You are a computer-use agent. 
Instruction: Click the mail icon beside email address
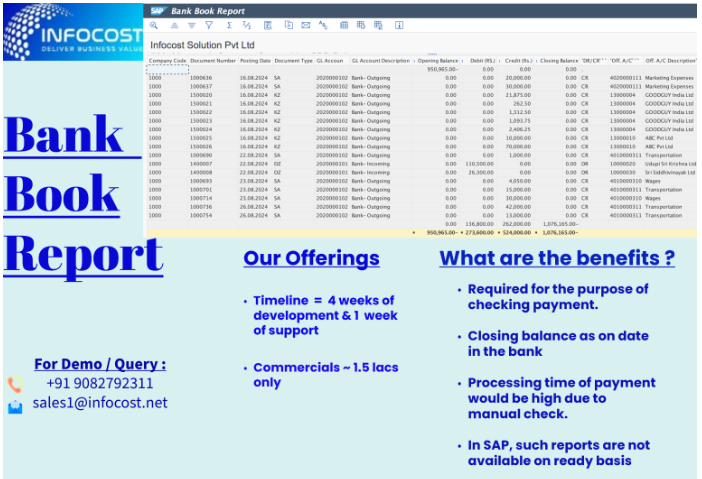coord(15,407)
